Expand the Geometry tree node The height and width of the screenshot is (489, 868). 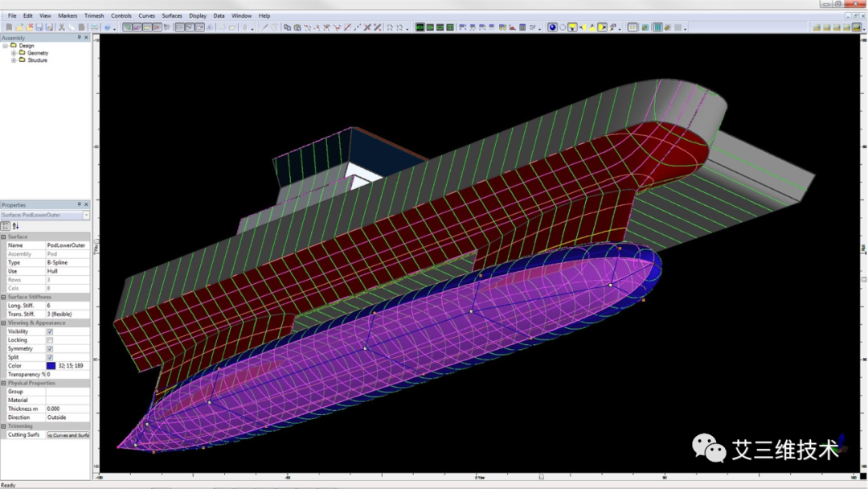pos(14,53)
